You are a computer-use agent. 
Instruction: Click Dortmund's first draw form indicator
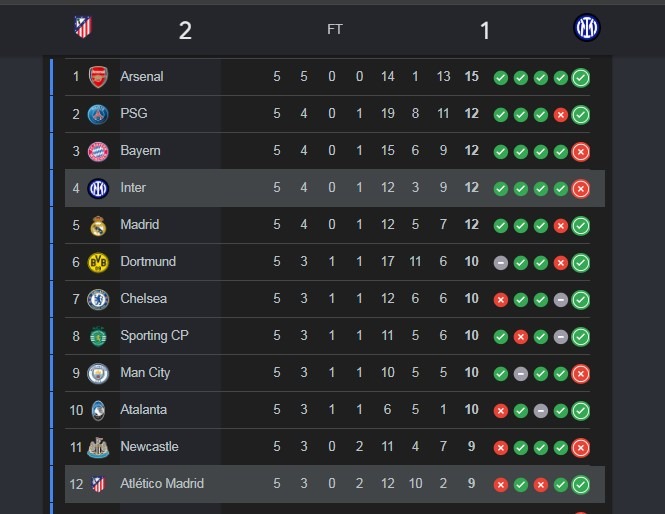coord(501,263)
